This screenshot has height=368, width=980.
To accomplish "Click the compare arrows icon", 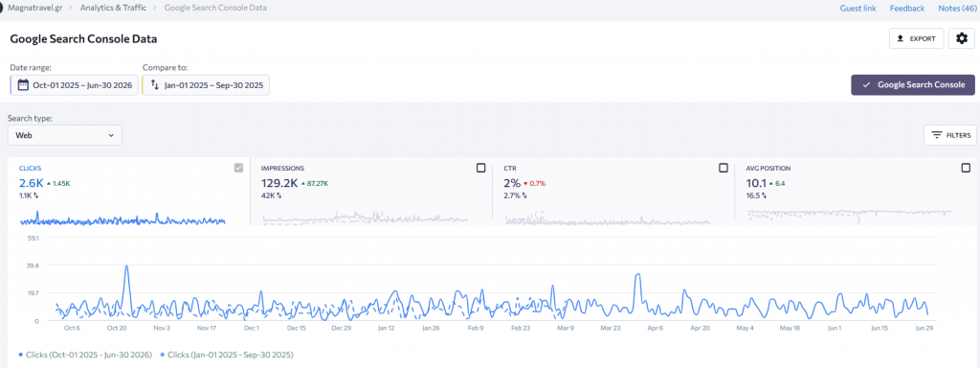I will [155, 85].
